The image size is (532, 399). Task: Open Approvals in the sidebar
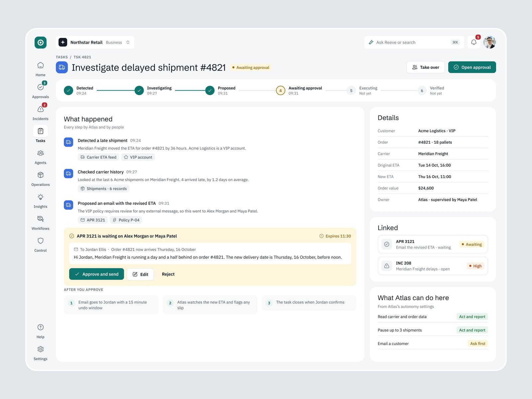click(x=41, y=90)
